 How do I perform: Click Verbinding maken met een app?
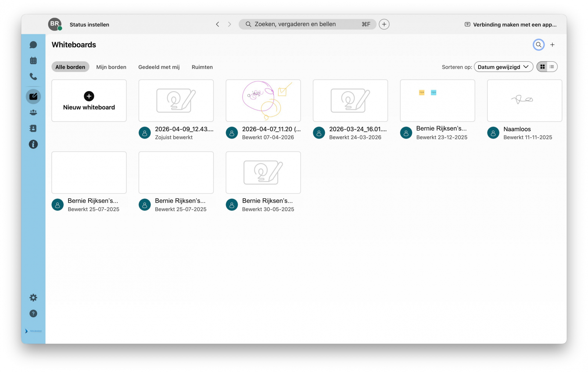pyautogui.click(x=511, y=24)
